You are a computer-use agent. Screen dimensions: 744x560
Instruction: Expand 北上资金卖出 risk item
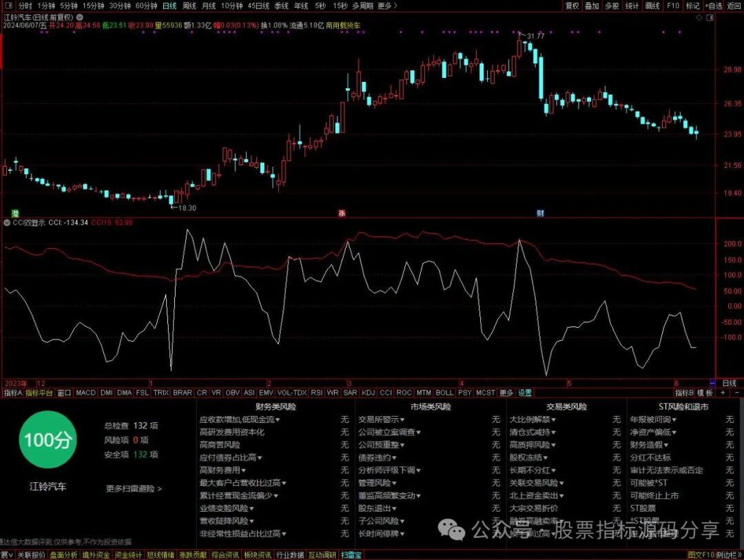pos(537,495)
